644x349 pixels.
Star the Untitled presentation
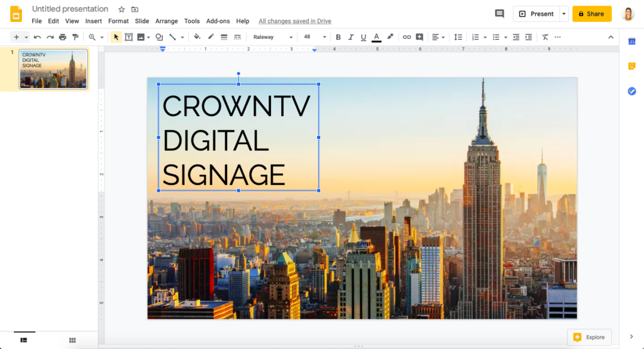[121, 9]
